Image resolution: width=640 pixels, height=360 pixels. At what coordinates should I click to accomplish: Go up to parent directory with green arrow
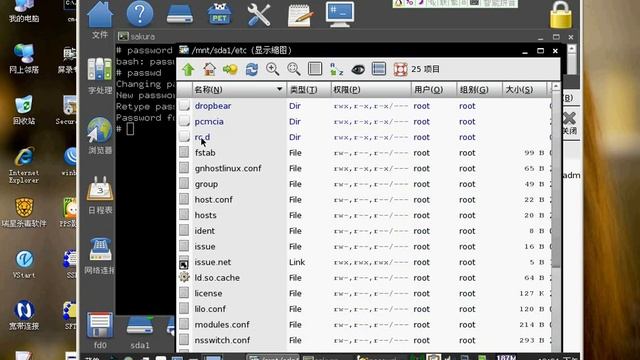click(x=188, y=69)
